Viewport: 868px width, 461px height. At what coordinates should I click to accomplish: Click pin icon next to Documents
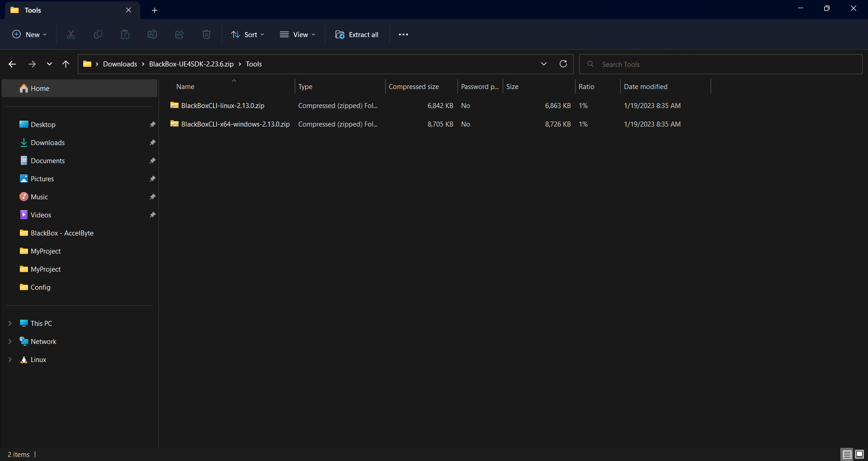(x=152, y=160)
